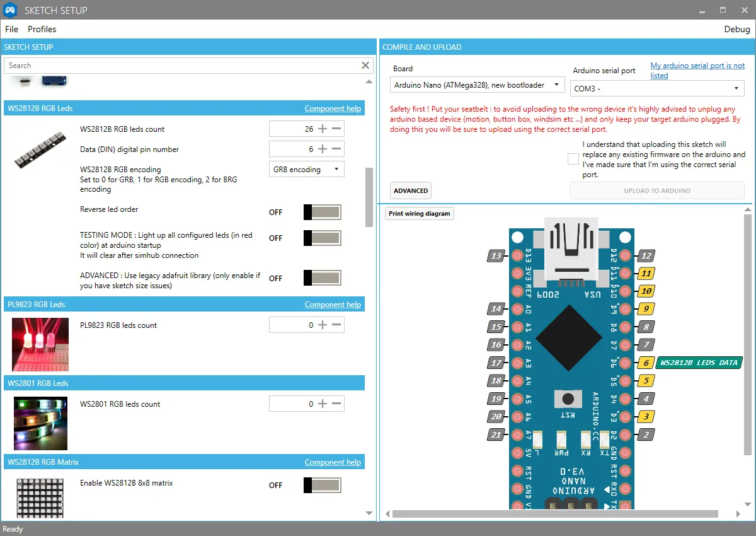Click pin 13 label on wiring diagram

pyautogui.click(x=497, y=255)
